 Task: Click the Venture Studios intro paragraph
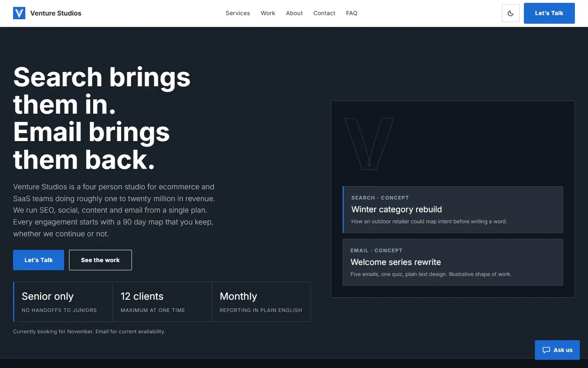coord(114,210)
